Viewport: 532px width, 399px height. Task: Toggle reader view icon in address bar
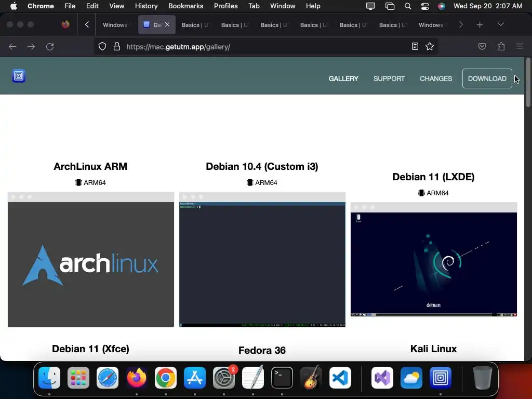415,46
